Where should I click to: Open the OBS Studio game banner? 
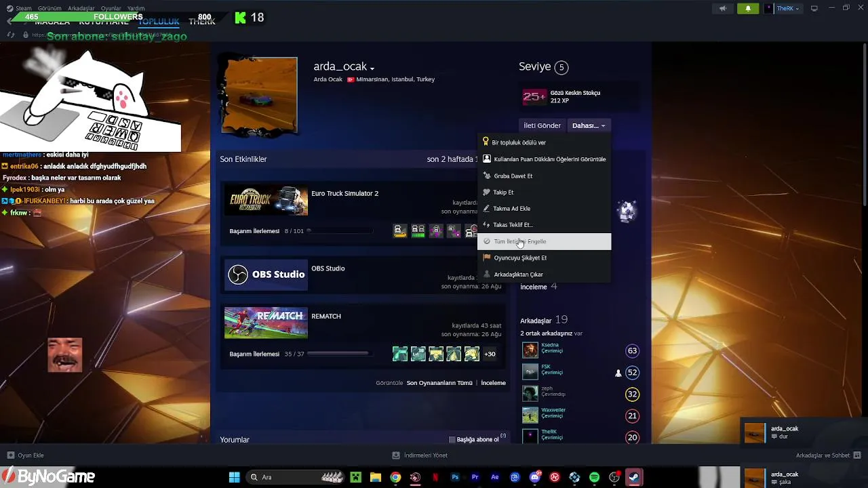[x=266, y=274]
